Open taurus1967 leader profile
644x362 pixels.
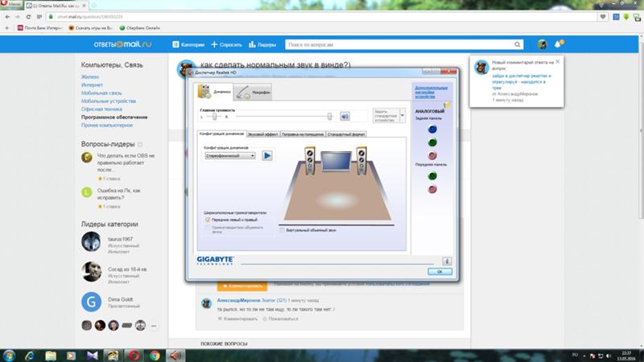pos(120,239)
